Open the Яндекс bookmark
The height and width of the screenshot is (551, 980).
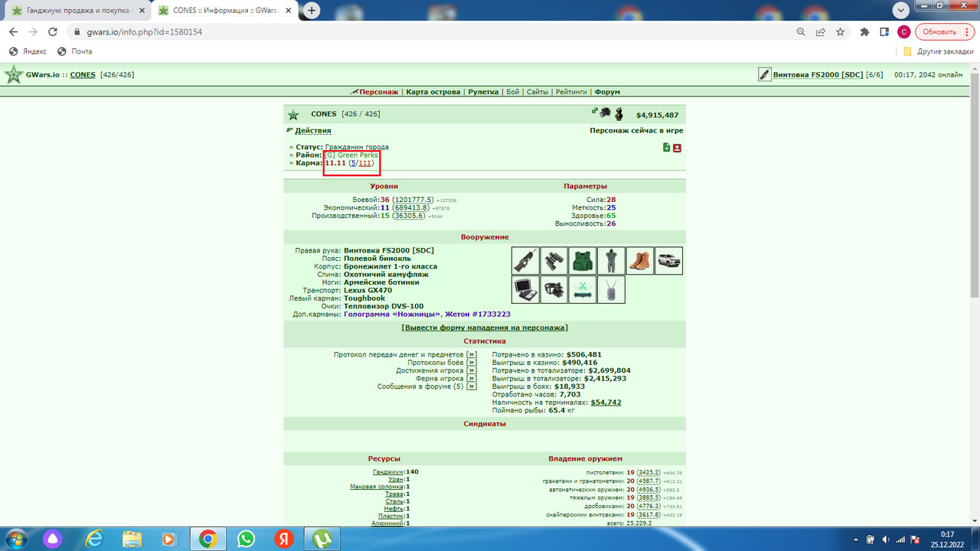pyautogui.click(x=28, y=51)
